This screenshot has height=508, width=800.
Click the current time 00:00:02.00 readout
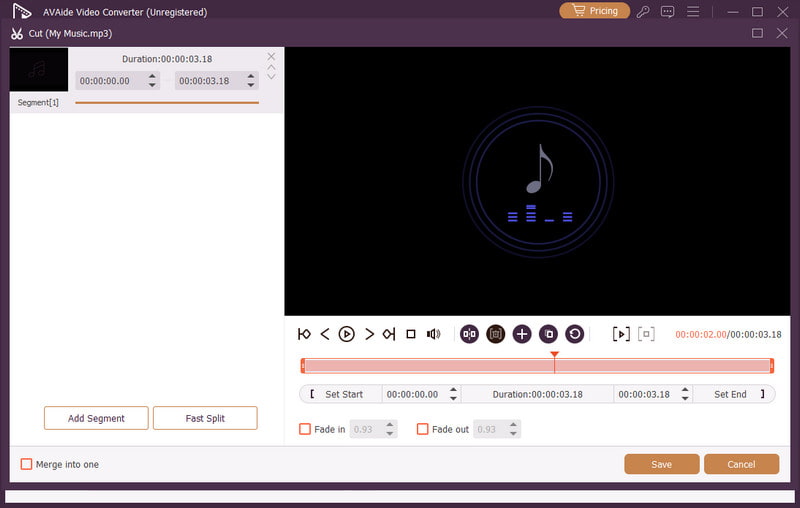pos(701,335)
